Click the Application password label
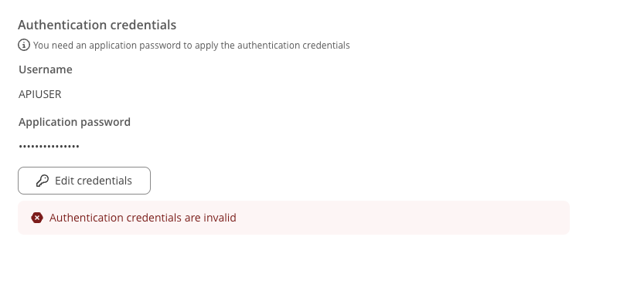 click(x=74, y=122)
